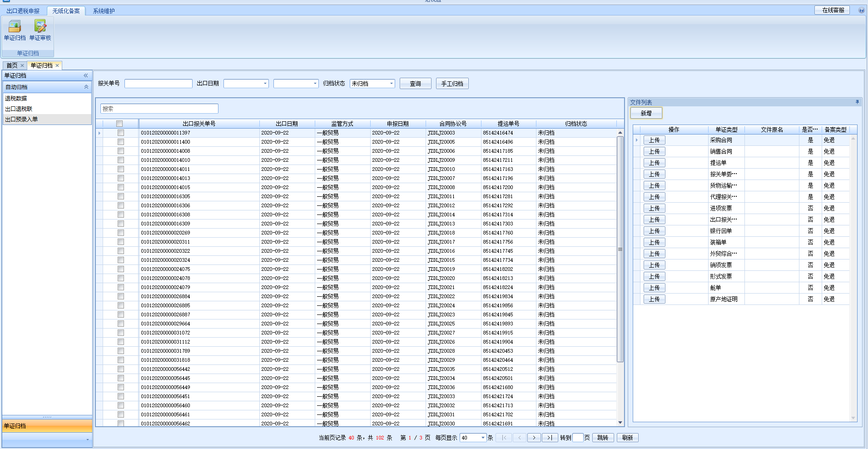
Task: Click the declaration table vertical scrollbar
Action: [x=620, y=249]
